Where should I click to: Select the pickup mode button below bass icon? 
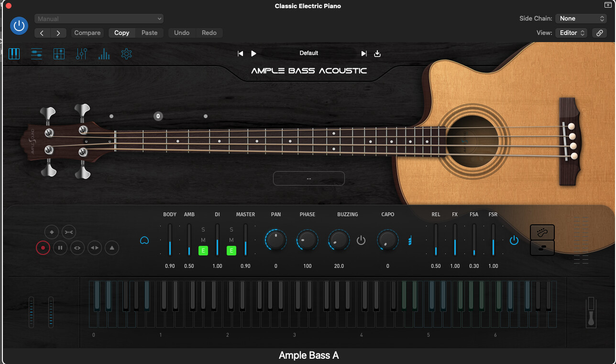(x=542, y=248)
